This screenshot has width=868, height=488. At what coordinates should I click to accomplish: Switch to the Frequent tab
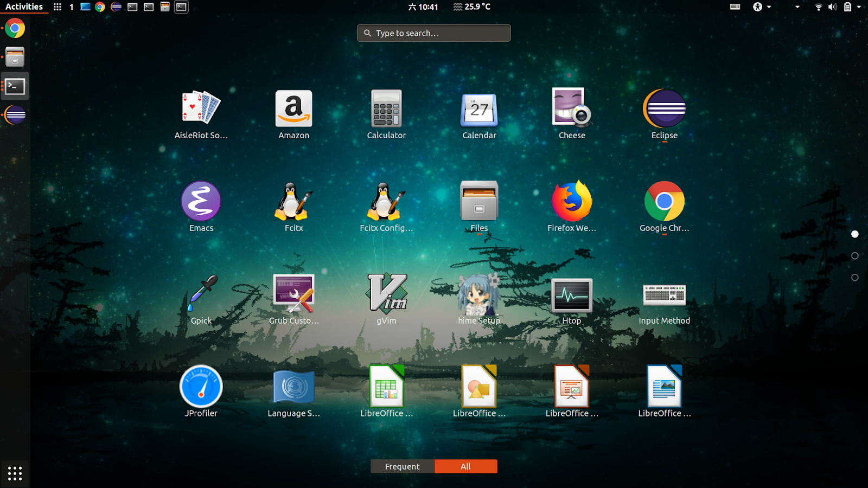403,466
